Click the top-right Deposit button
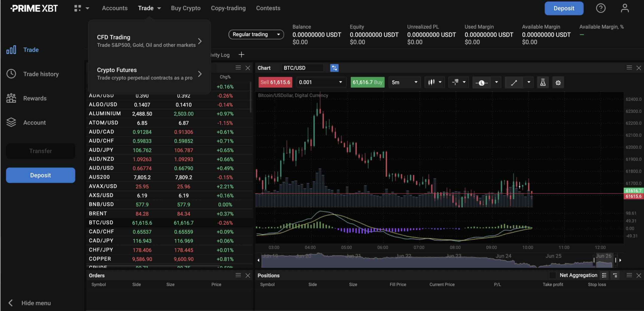644x311 pixels. pyautogui.click(x=564, y=8)
